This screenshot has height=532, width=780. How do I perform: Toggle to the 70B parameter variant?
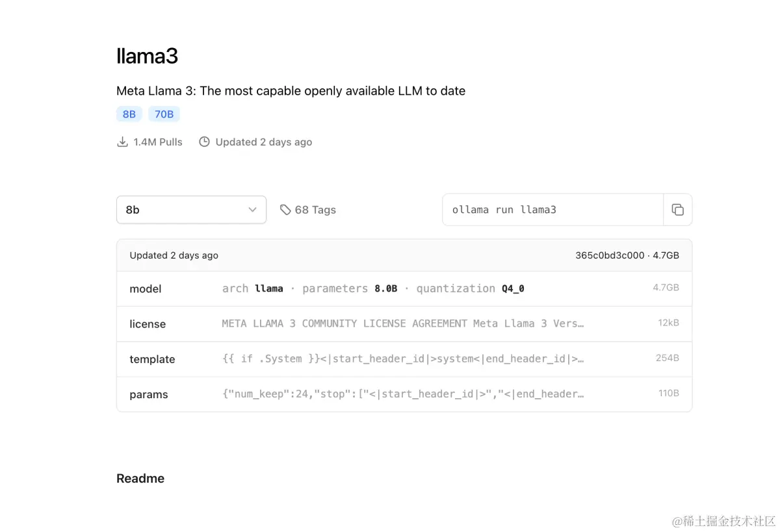[x=164, y=114]
